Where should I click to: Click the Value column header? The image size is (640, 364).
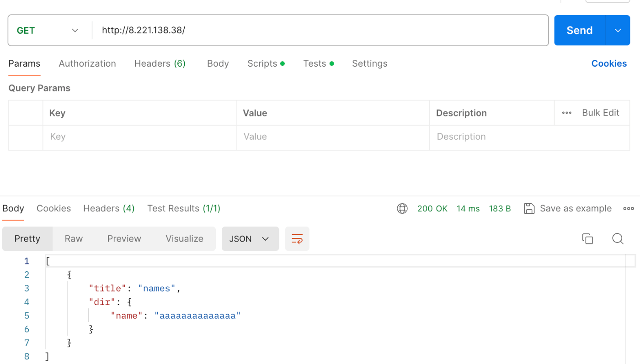click(255, 113)
